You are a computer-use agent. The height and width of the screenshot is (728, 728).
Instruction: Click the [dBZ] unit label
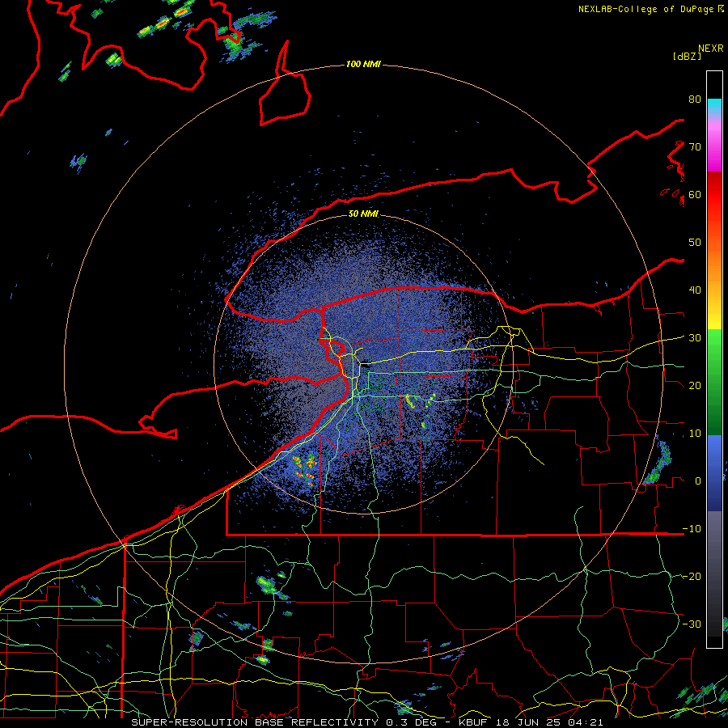687,56
